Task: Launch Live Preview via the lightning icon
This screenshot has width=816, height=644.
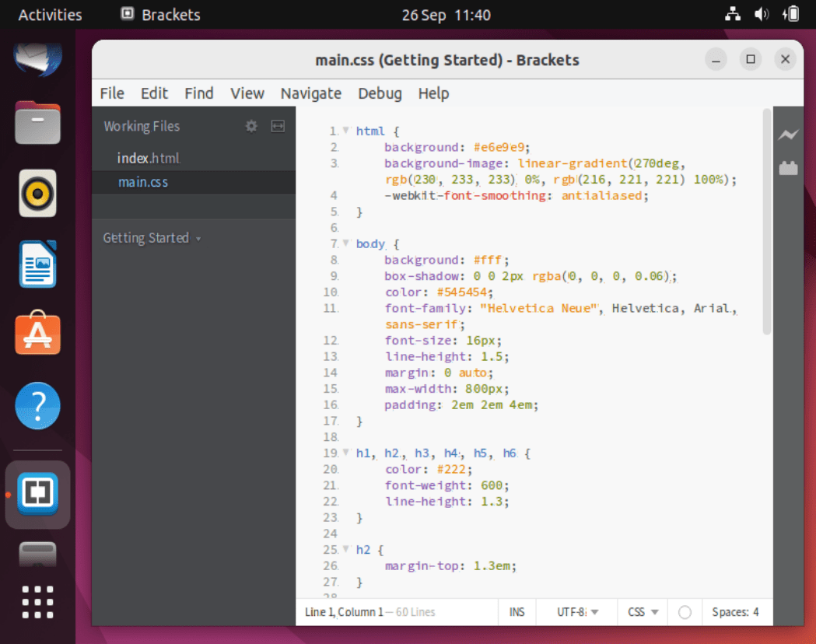Action: click(x=788, y=134)
